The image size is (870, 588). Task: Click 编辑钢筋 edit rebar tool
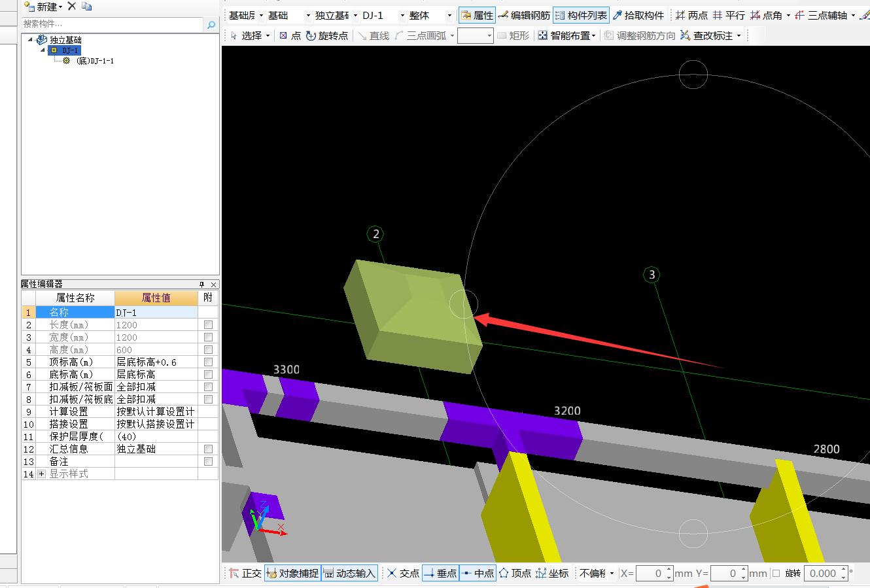pos(524,15)
